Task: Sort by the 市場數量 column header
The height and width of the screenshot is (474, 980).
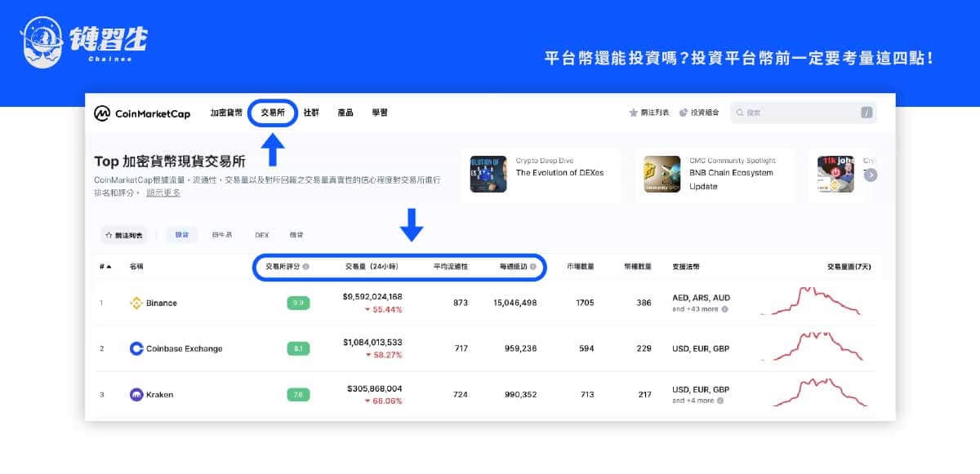Action: tap(581, 267)
